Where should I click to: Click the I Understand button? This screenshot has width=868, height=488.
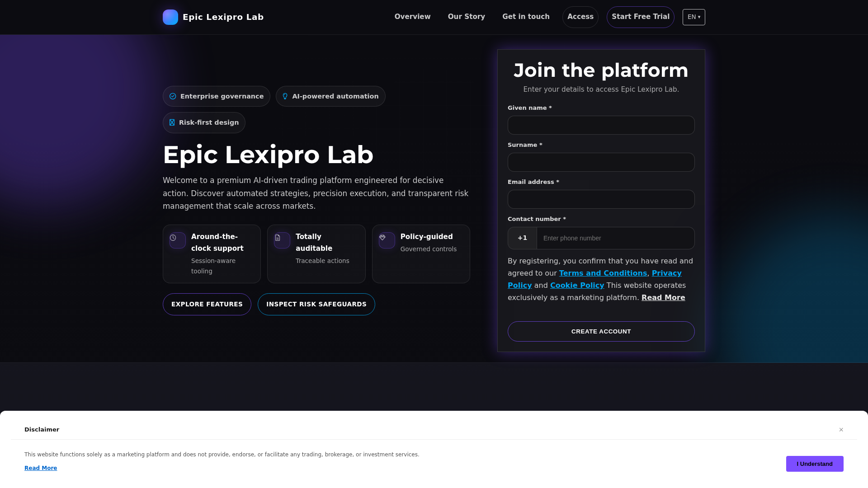pos(815,464)
